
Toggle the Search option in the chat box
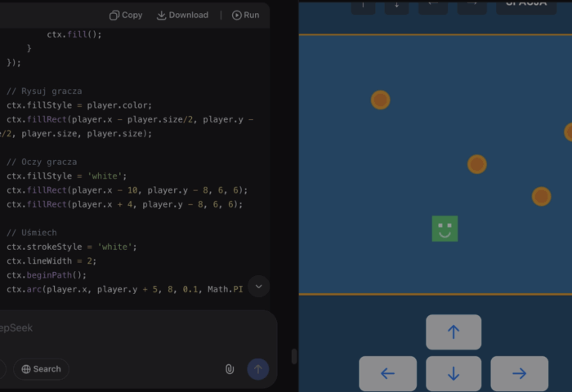coord(41,369)
